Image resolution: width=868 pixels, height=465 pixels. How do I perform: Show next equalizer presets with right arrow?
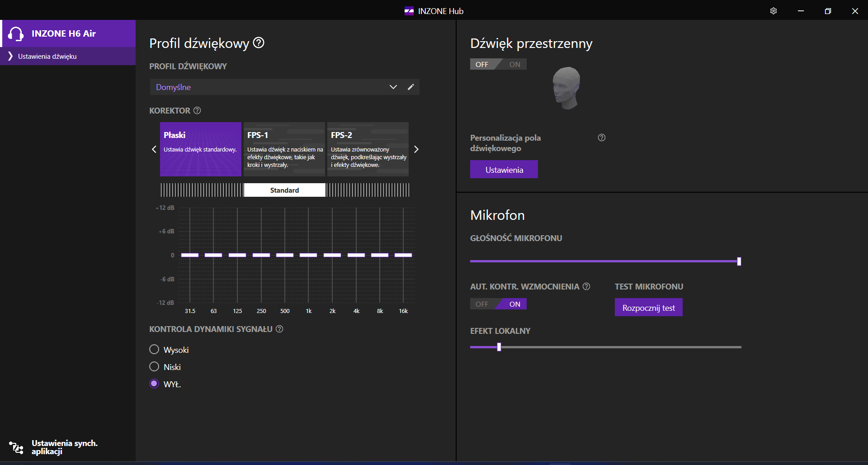coord(416,149)
